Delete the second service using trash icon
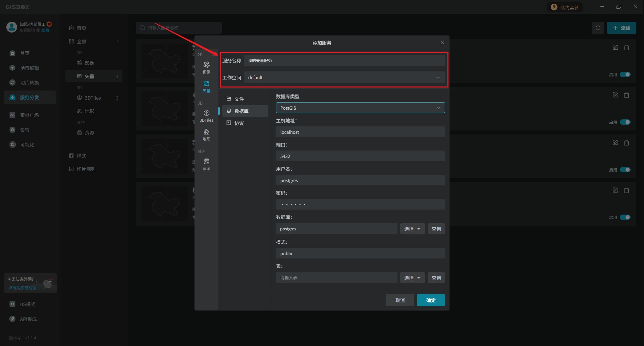 click(x=626, y=95)
